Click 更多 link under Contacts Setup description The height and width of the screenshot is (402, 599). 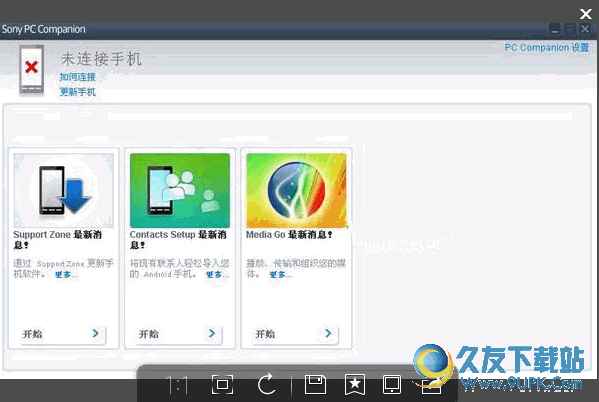(x=217, y=274)
